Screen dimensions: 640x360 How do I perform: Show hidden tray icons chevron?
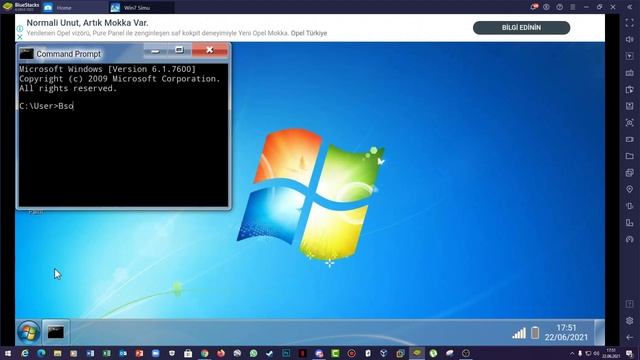coord(572,353)
